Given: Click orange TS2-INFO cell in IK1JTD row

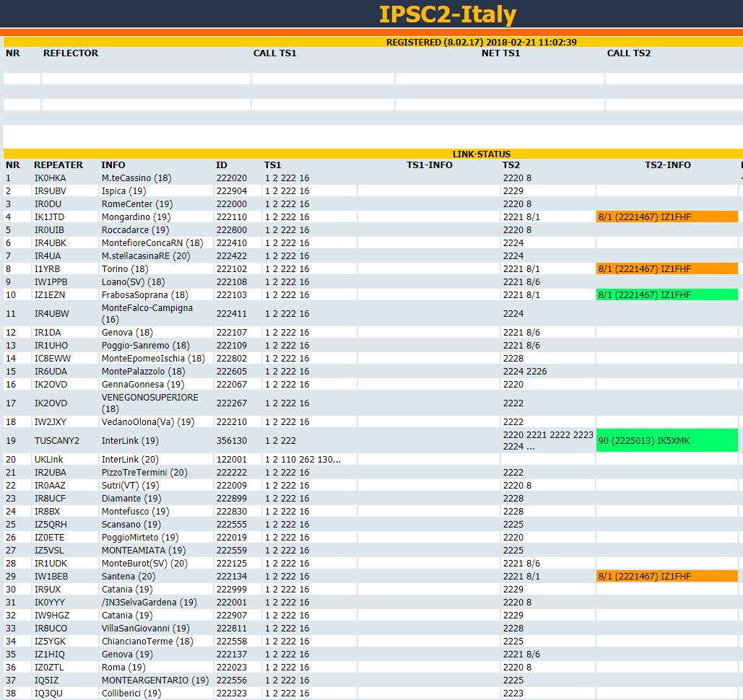Looking at the screenshot, I should [666, 217].
